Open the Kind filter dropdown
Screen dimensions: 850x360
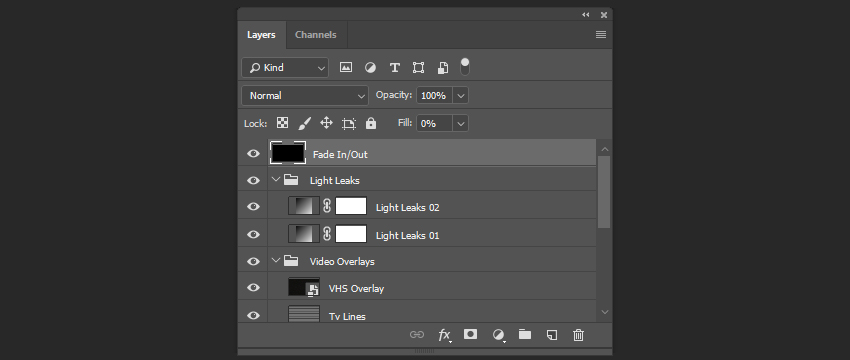285,68
